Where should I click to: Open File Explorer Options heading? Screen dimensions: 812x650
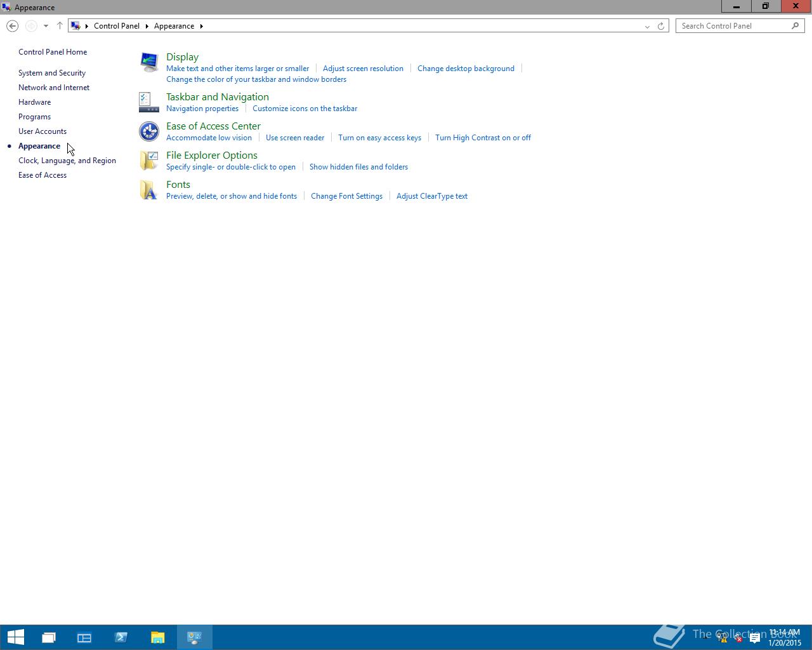[212, 156]
